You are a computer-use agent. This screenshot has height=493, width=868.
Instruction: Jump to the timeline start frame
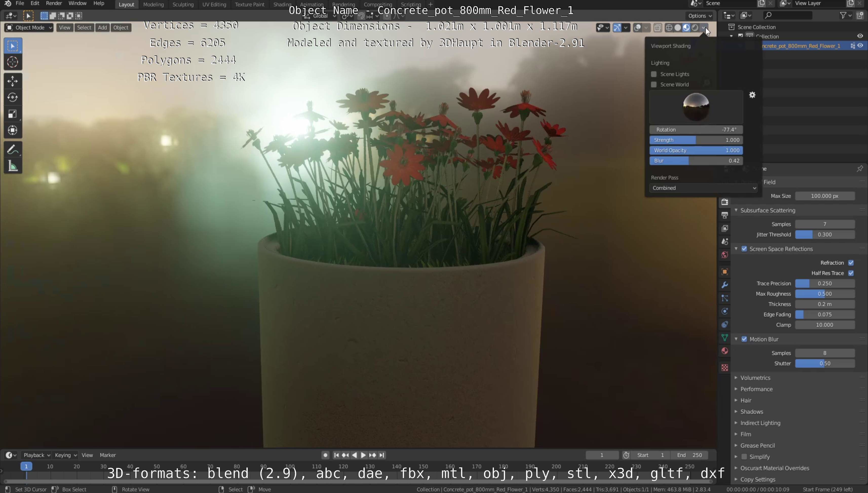click(336, 455)
